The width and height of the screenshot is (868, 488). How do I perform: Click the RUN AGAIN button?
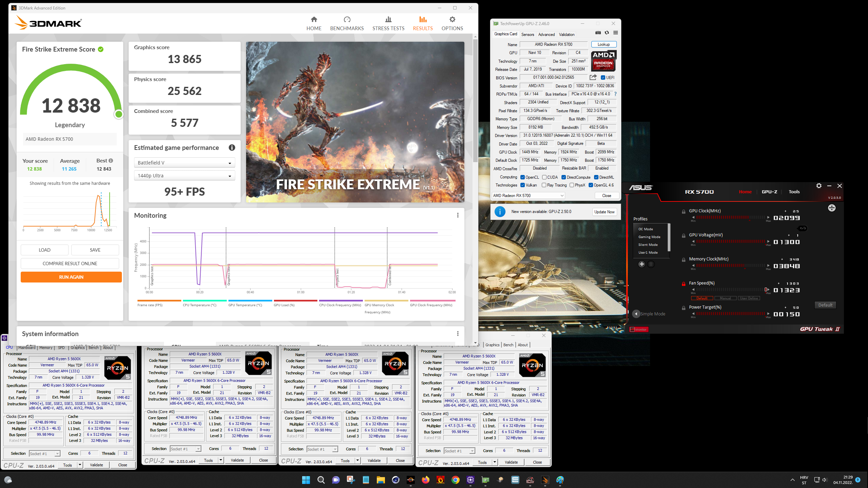coord(71,277)
